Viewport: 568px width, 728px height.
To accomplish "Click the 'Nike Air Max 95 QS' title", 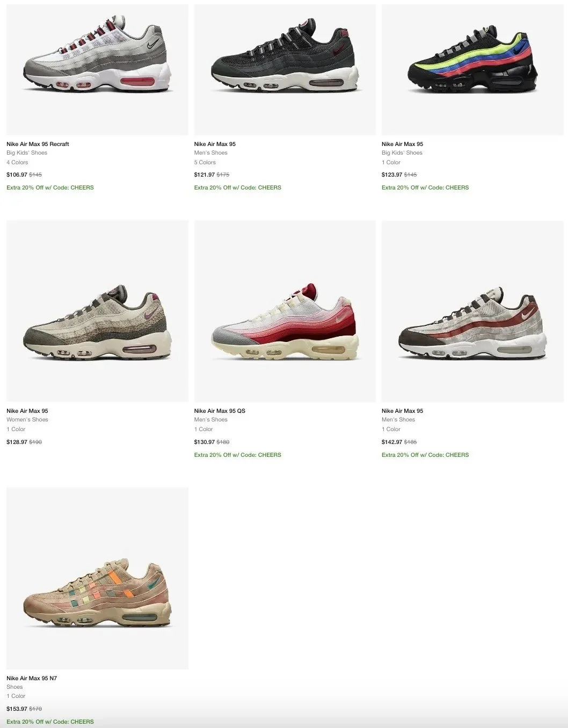I will click(220, 411).
